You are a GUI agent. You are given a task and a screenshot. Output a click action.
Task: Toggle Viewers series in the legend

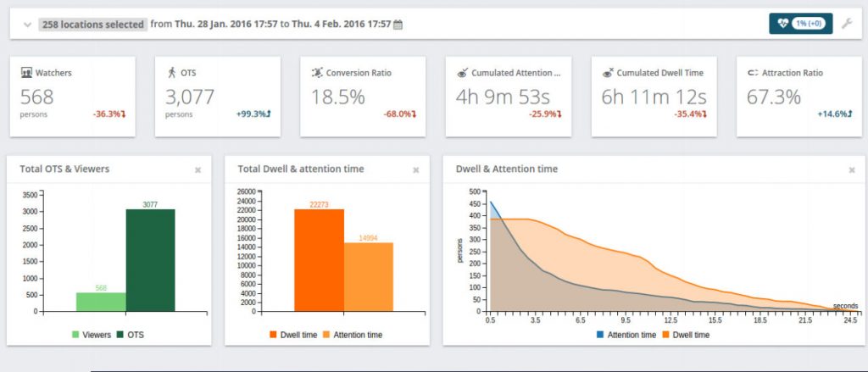pyautogui.click(x=93, y=335)
